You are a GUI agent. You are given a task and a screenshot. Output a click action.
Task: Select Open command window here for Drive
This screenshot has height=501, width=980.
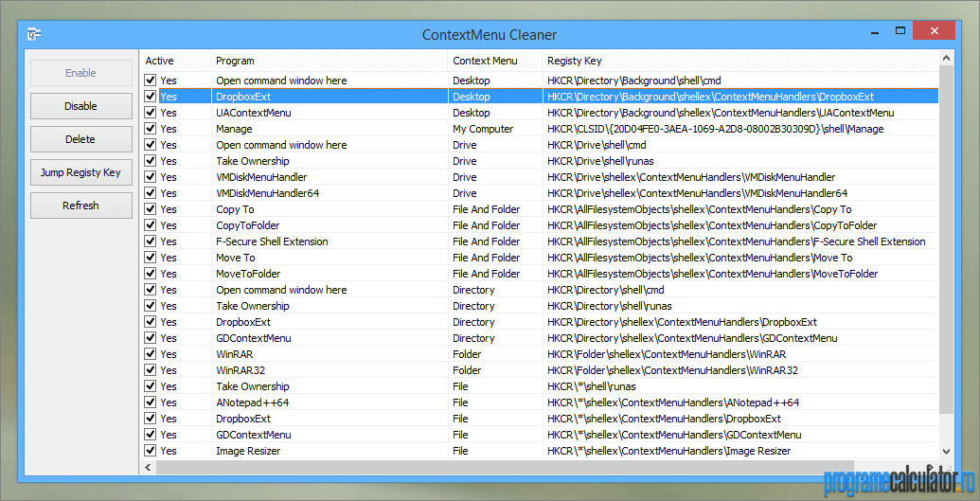click(x=281, y=145)
